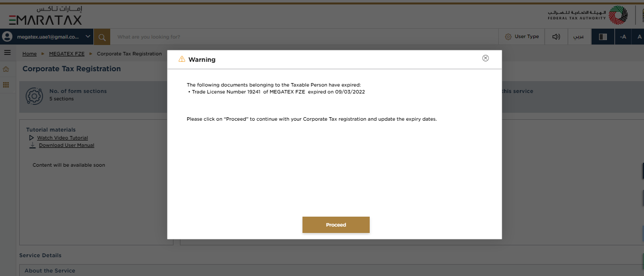Click the gold search magnifier icon
This screenshot has height=276, width=644.
102,37
